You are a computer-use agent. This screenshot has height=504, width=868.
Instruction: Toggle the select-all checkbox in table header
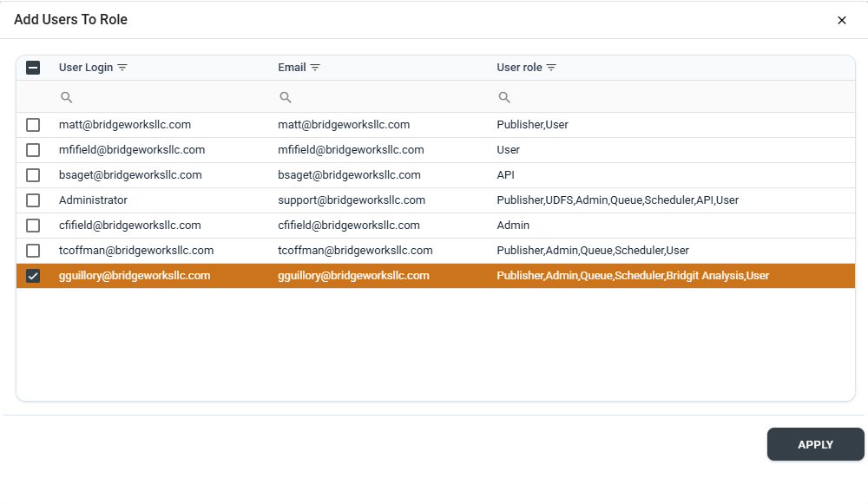33,68
